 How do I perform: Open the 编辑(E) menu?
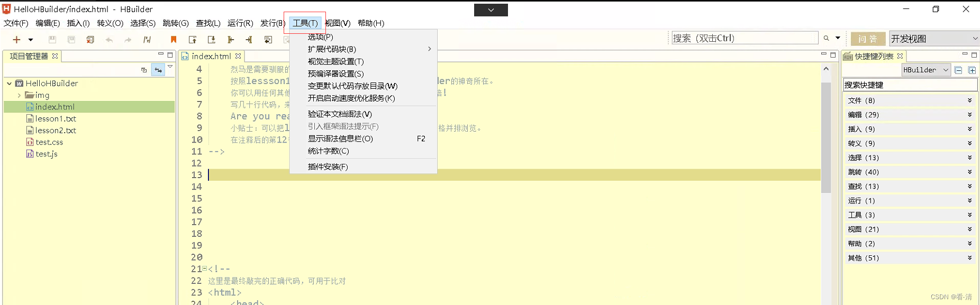pyautogui.click(x=48, y=23)
